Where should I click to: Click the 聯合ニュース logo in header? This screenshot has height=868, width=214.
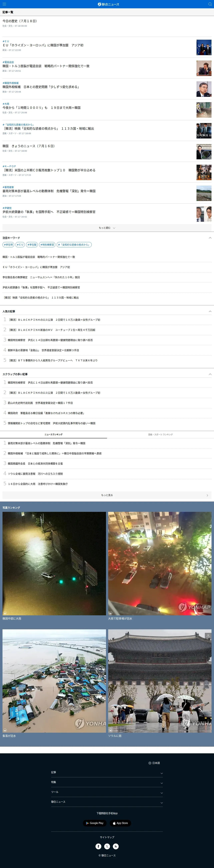point(108,4)
